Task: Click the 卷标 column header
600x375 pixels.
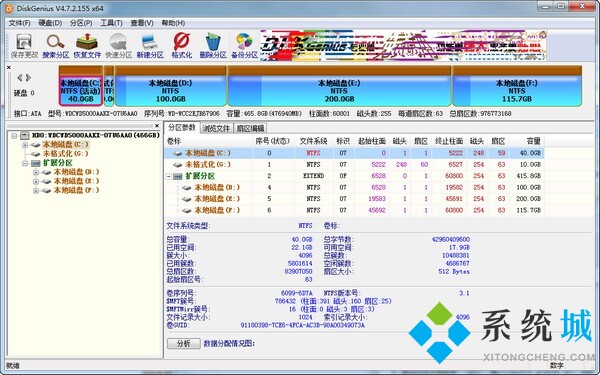Action: click(x=209, y=141)
